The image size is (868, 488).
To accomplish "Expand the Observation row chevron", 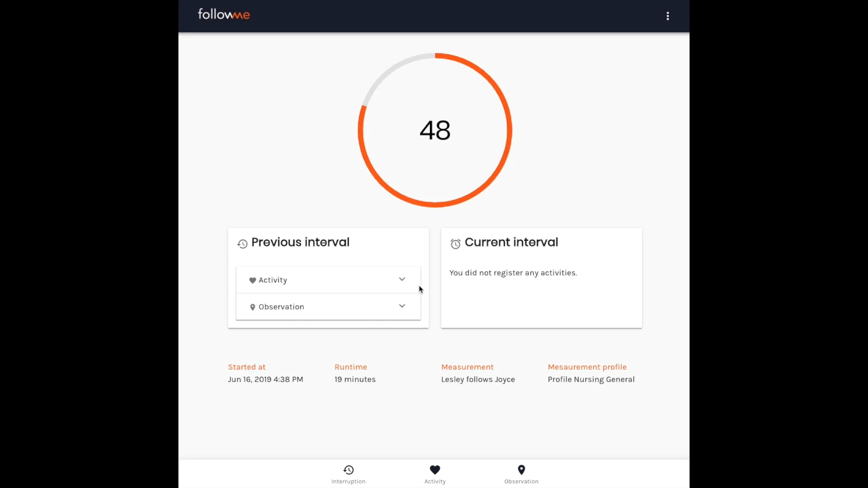I will (402, 306).
